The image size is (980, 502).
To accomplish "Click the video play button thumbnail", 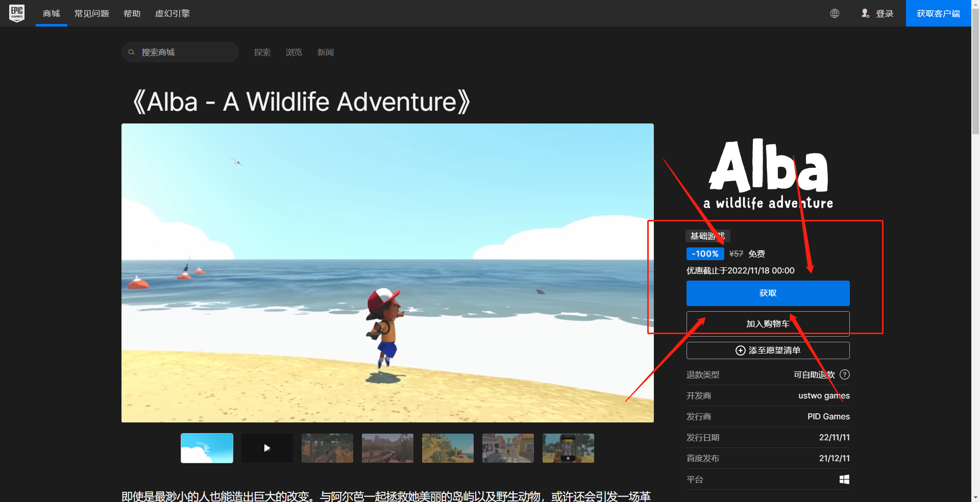I will point(267,448).
